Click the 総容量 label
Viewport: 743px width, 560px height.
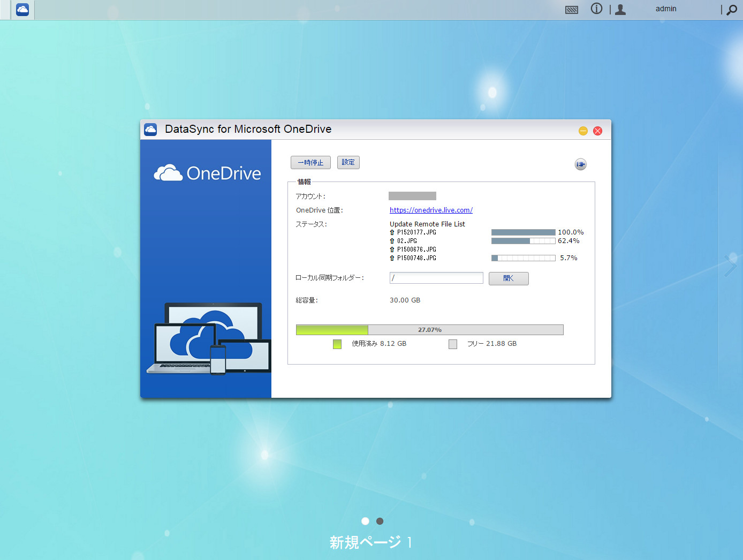point(307,300)
